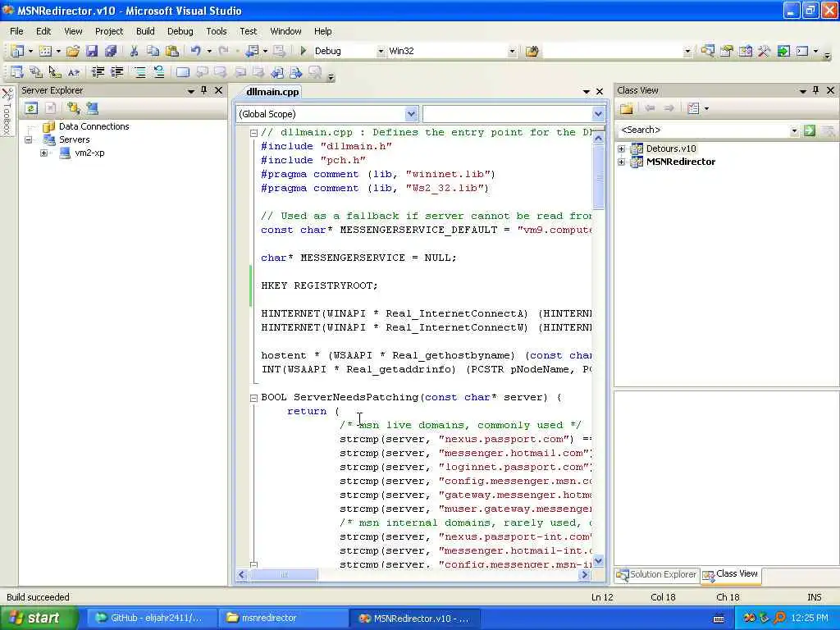Click the Find in Files icon

532,51
